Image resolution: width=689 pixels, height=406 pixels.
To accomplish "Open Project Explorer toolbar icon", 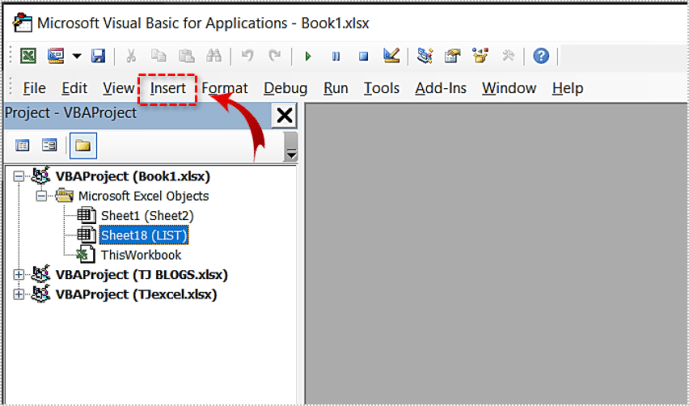I will click(x=425, y=56).
